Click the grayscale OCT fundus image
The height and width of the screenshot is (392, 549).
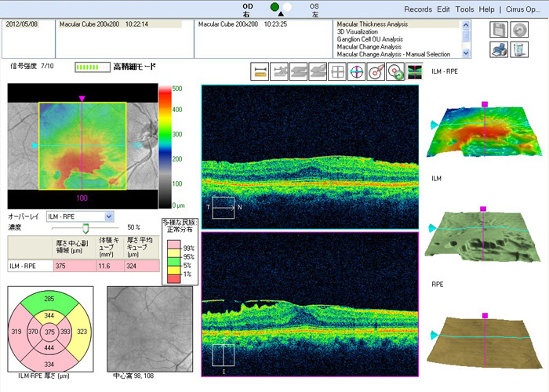[150, 329]
